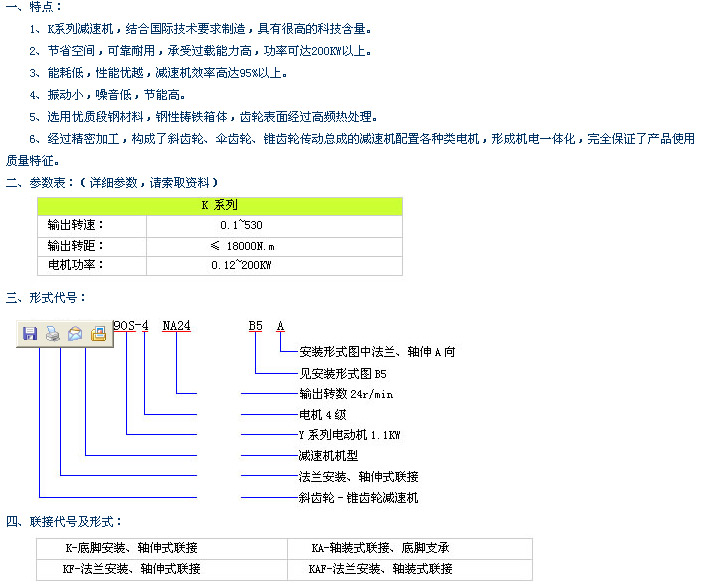This screenshot has width=704, height=588.
Task: Select the 'KF-法兰安装、轴伸式联接' cell
Action: point(133,569)
